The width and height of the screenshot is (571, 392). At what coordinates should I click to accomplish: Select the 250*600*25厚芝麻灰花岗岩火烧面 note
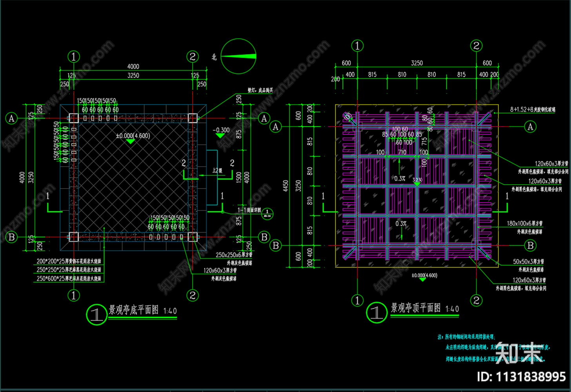coord(69,278)
